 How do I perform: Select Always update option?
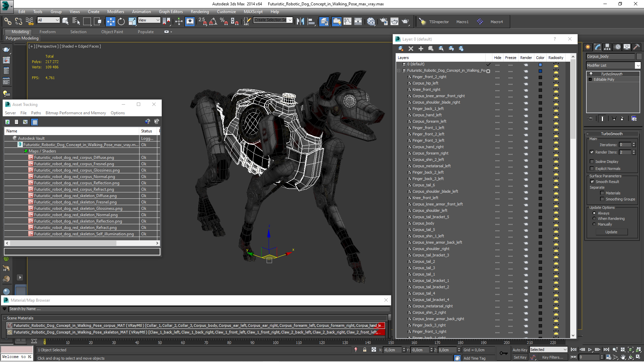click(x=594, y=213)
